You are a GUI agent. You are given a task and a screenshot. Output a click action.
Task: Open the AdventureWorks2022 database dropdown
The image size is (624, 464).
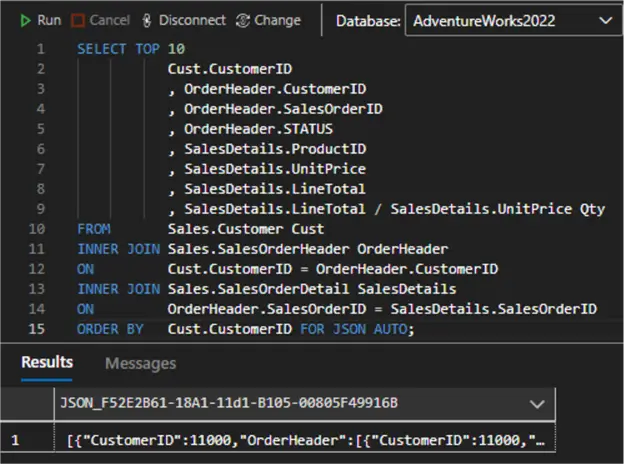[x=513, y=21]
